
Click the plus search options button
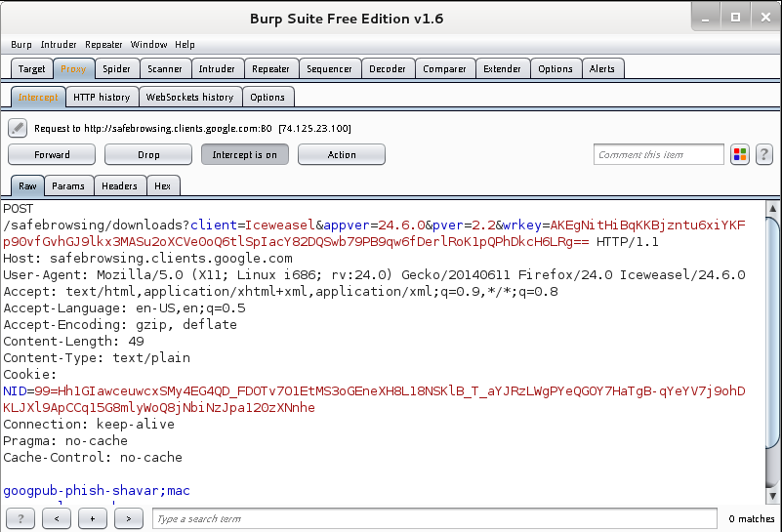pos(93,518)
